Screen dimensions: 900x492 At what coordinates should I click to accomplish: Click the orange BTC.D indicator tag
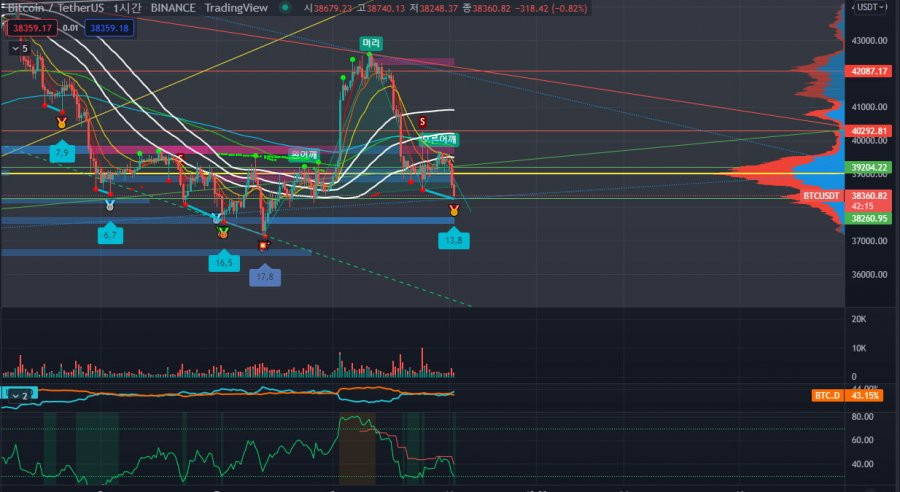click(x=828, y=396)
